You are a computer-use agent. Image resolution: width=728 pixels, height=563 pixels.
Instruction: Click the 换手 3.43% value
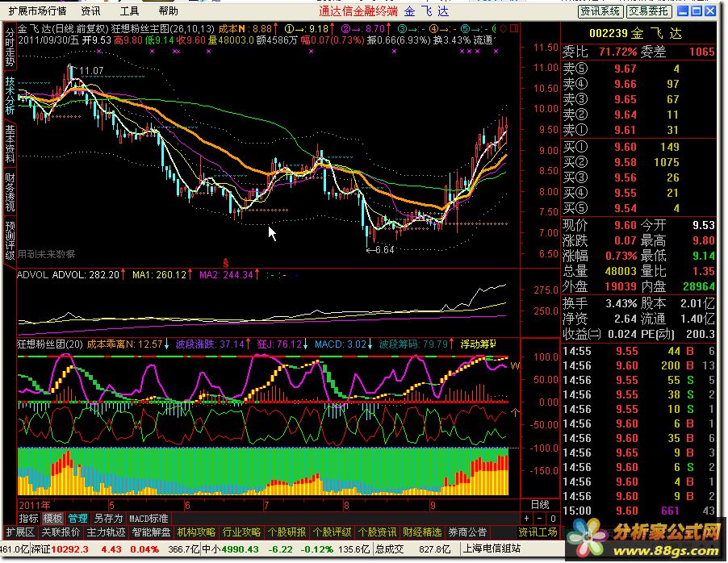pyautogui.click(x=621, y=303)
